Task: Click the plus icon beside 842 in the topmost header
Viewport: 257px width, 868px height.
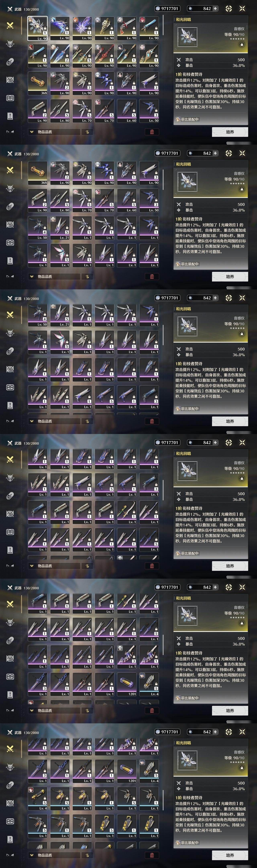Action: pos(215,8)
